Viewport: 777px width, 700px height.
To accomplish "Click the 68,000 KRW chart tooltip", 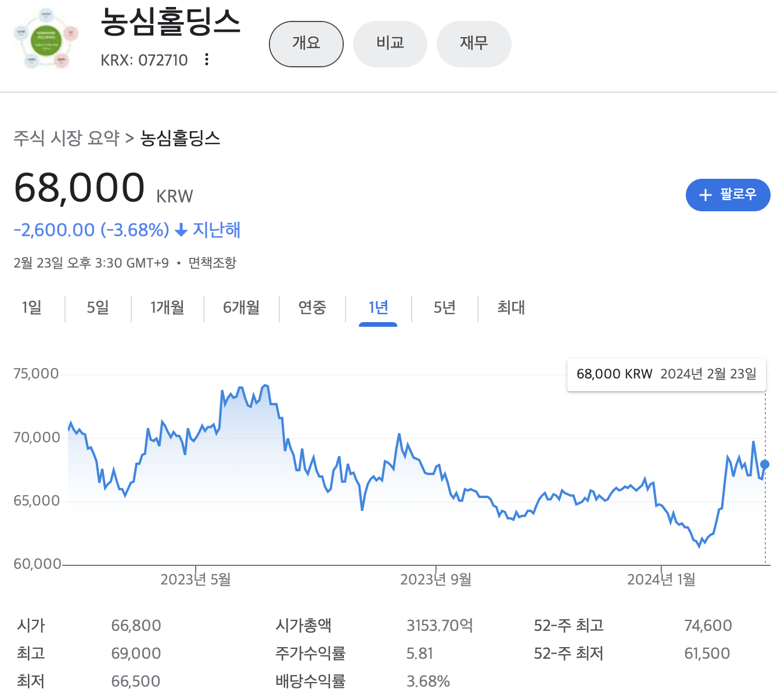I will coord(667,374).
